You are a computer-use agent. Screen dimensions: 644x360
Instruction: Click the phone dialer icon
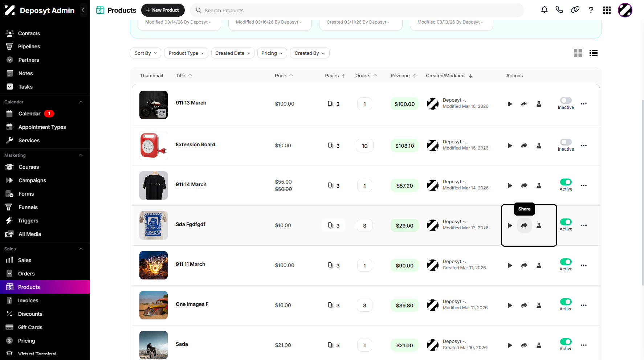[559, 10]
